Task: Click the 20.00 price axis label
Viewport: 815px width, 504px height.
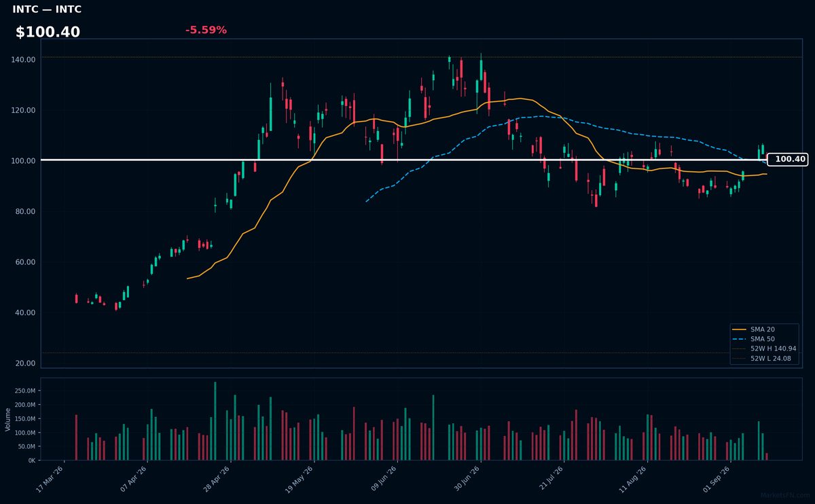Action: [26, 363]
